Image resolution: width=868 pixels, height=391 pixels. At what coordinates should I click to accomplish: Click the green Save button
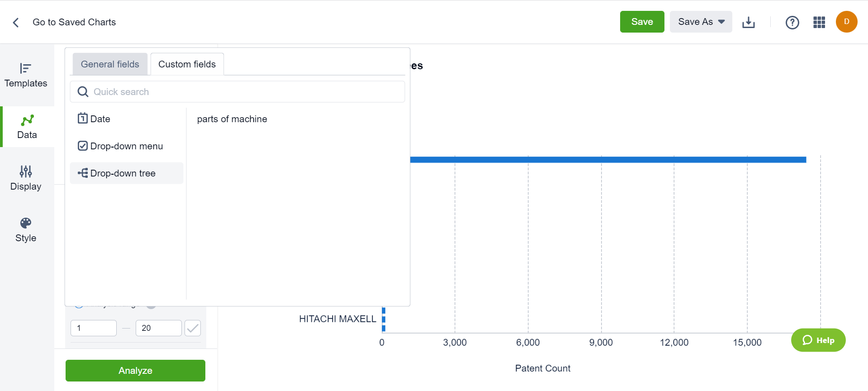coord(641,22)
